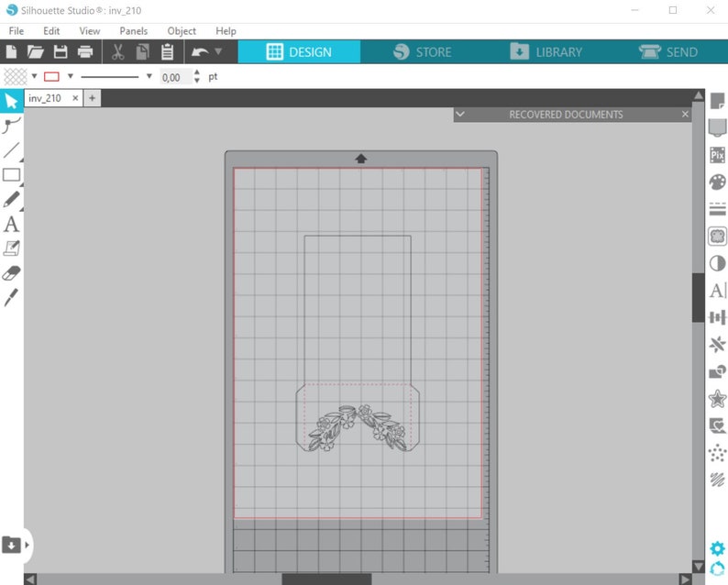The image size is (728, 585).
Task: Open the View menu
Action: 90,30
